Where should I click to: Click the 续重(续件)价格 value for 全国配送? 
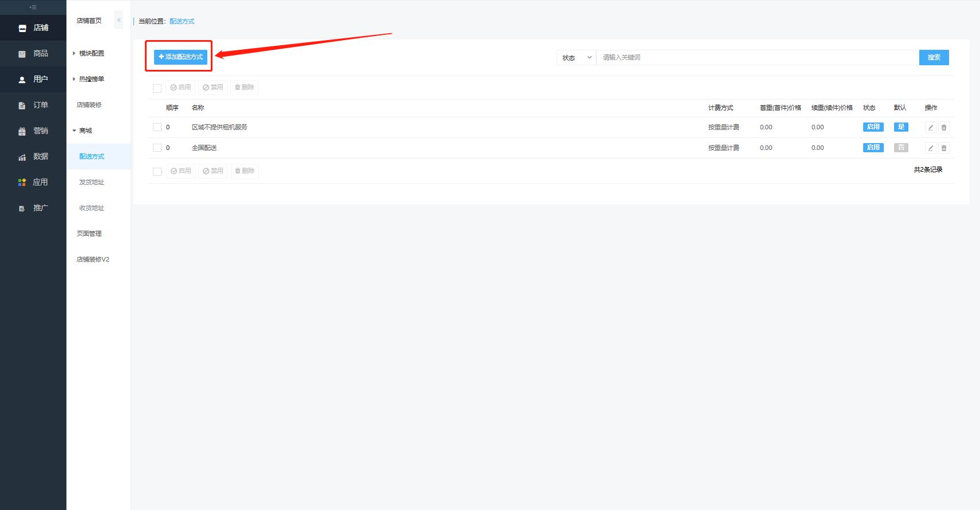[x=817, y=148]
